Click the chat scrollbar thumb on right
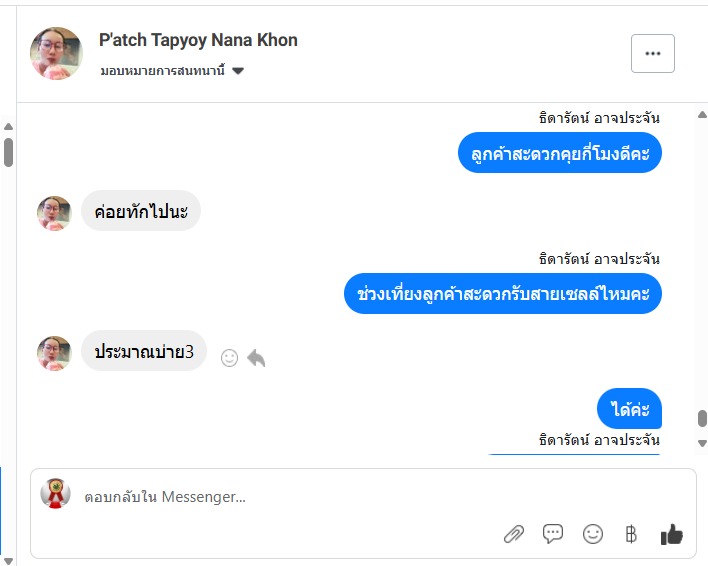The image size is (708, 566). pyautogui.click(x=702, y=418)
